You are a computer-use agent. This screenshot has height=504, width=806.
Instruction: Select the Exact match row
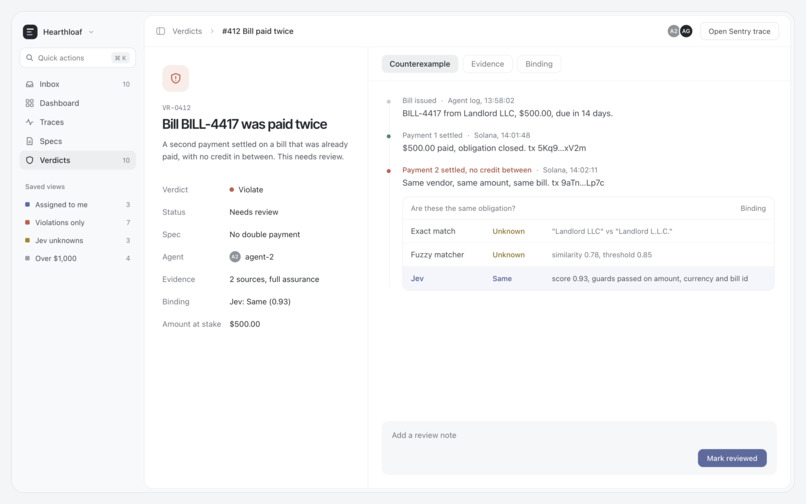tap(588, 231)
